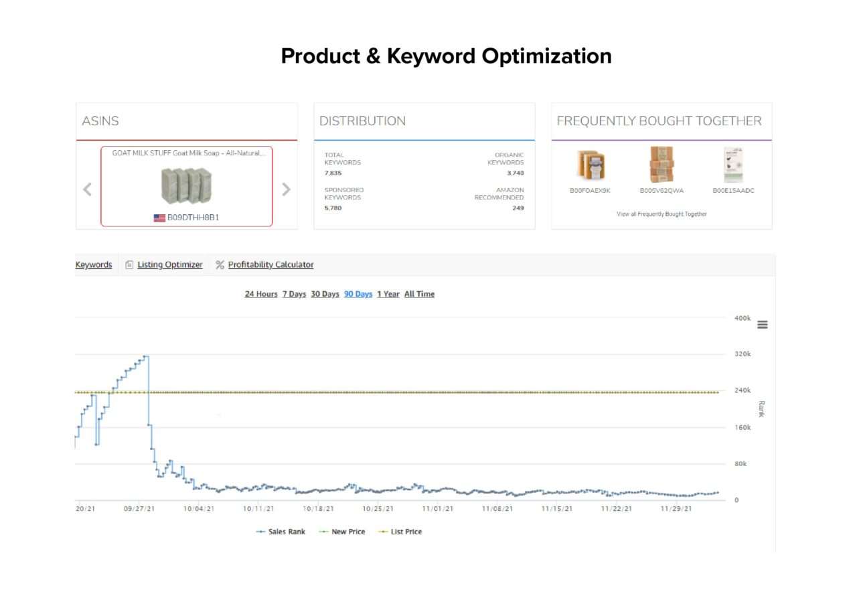Click the US flag beside B09DTHH8B1
The width and height of the screenshot is (857, 616).
point(159,218)
